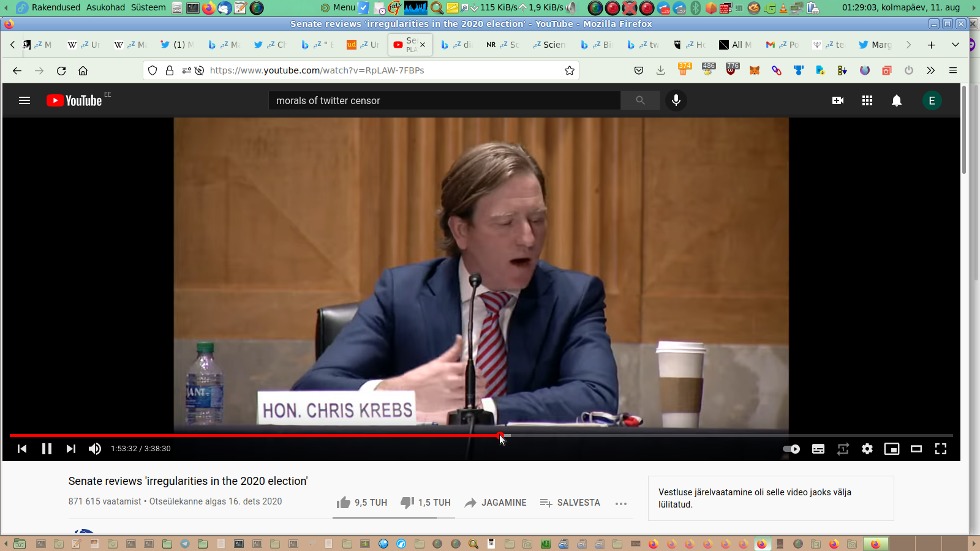Pause the video playback
Image resolution: width=980 pixels, height=551 pixels.
click(47, 449)
